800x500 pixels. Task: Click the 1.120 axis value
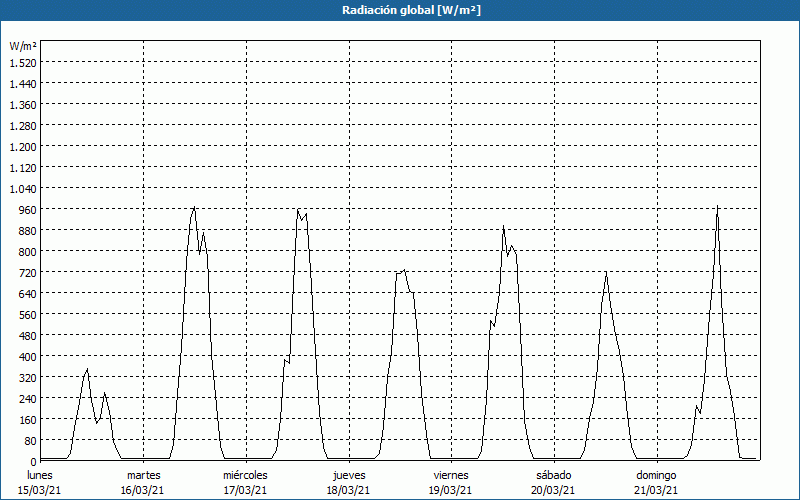pos(23,167)
